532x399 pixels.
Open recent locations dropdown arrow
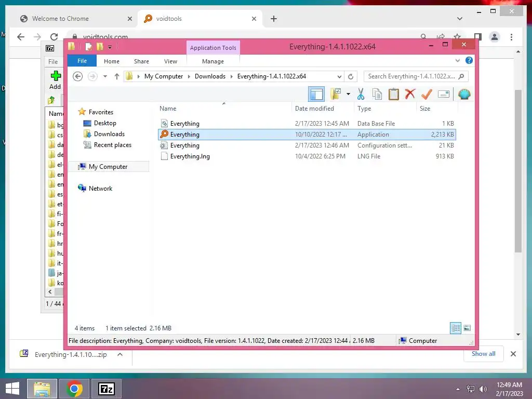[x=105, y=76]
